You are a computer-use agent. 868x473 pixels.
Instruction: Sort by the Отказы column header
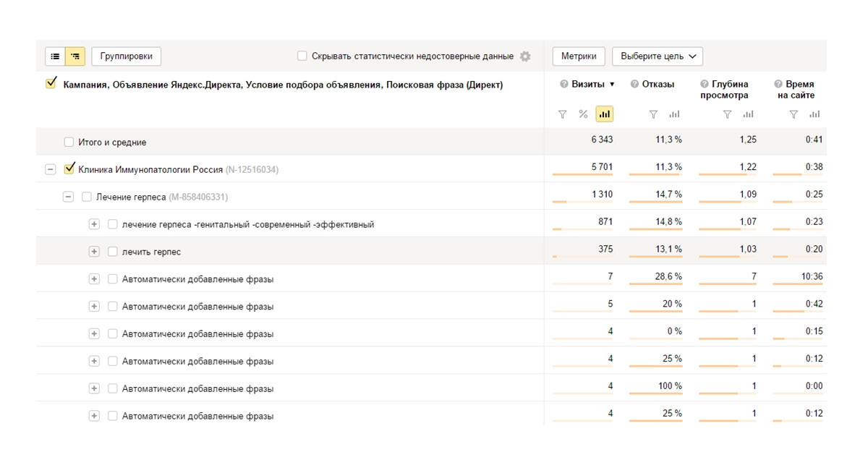[x=658, y=85]
